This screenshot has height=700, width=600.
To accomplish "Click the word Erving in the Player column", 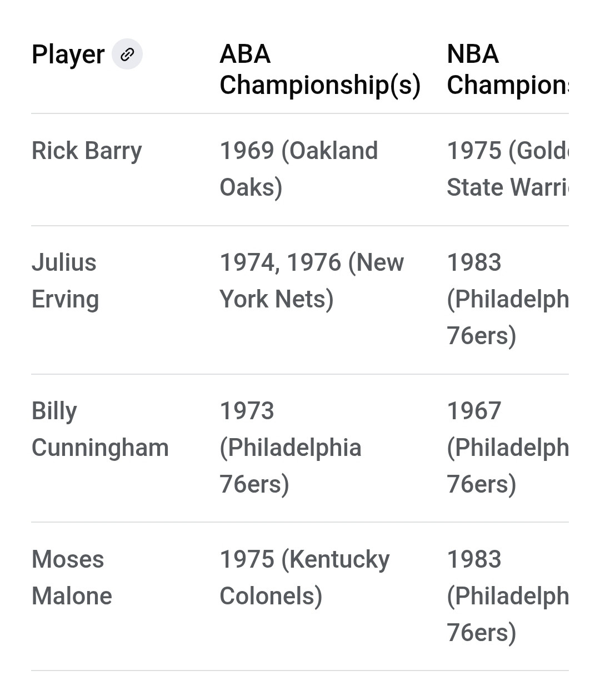I will pos(65,300).
